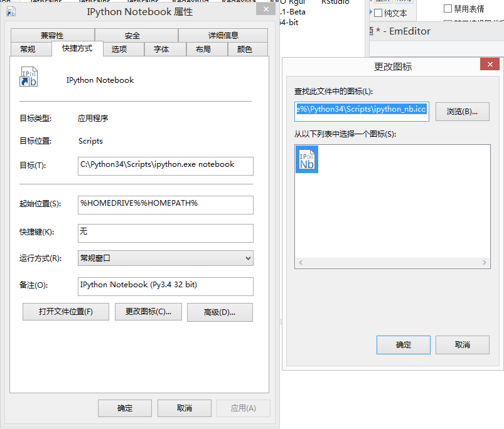Expand the 运行方式 dropdown
The height and width of the screenshot is (429, 504).
(166, 258)
